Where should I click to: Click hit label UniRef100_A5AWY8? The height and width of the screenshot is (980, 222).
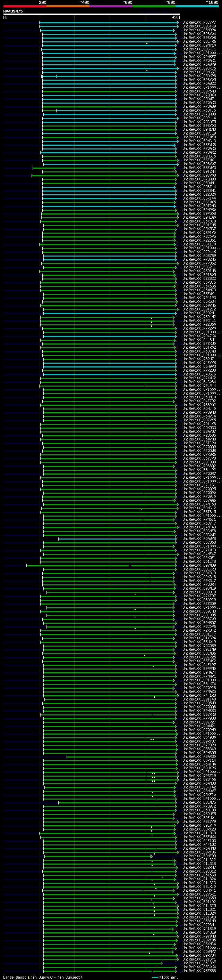pos(199,539)
